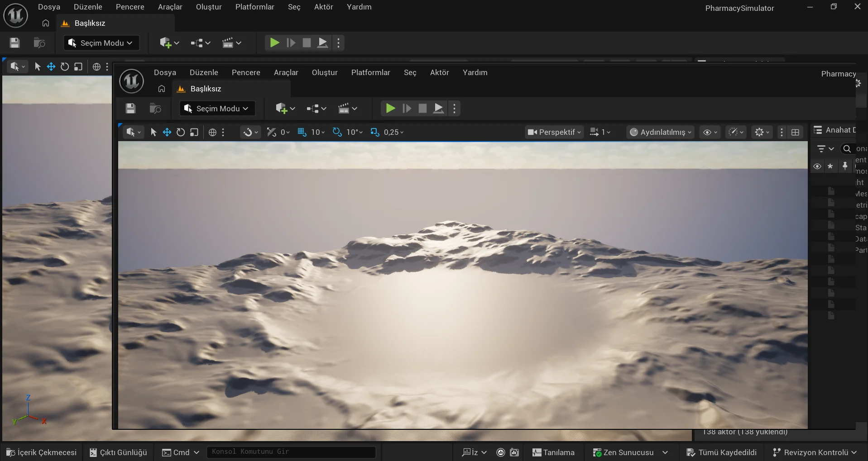Open Çıktı Günlüğü output log
Image resolution: width=868 pixels, height=461 pixels.
click(118, 452)
